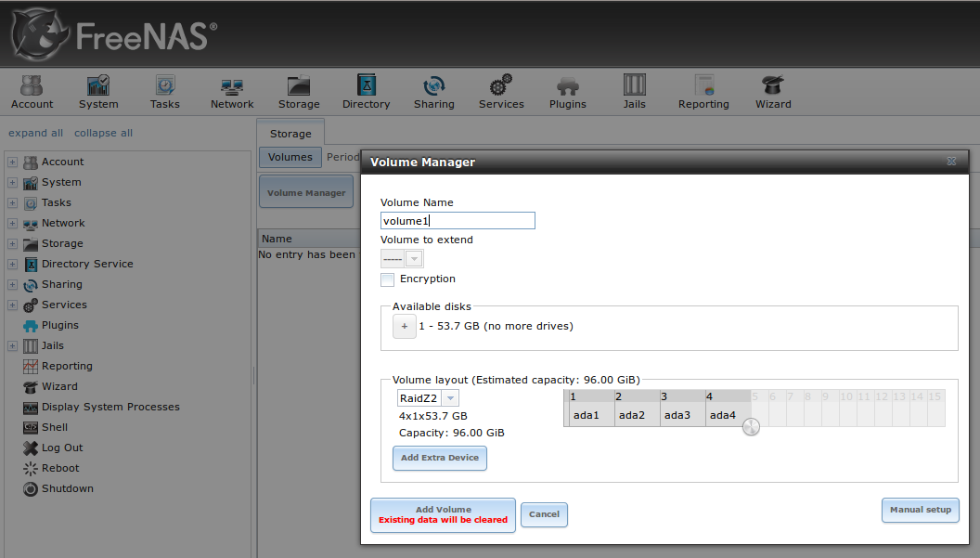Expand the Network tree node
Screen dimensions: 980x558
pos(12,224)
